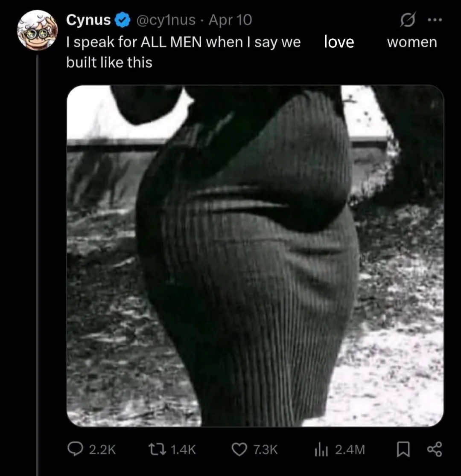Click the 7.3K likes count
461x476 pixels.
click(265, 450)
